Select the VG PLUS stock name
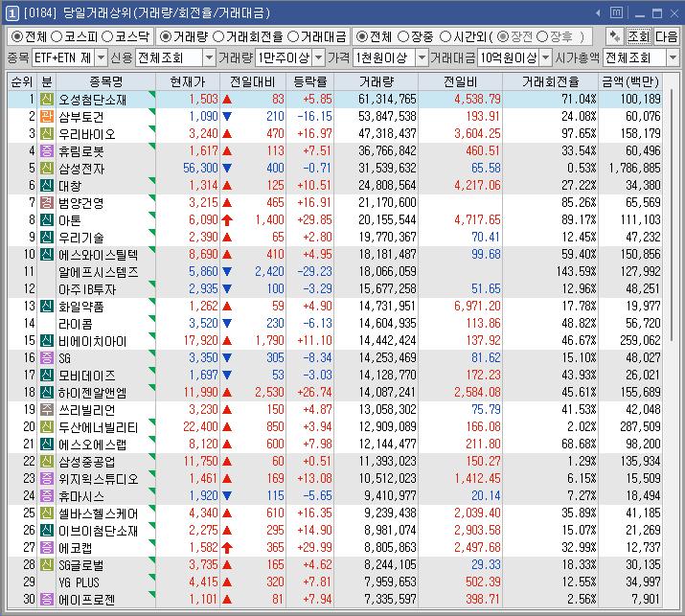This screenshot has width=685, height=616. (x=80, y=582)
